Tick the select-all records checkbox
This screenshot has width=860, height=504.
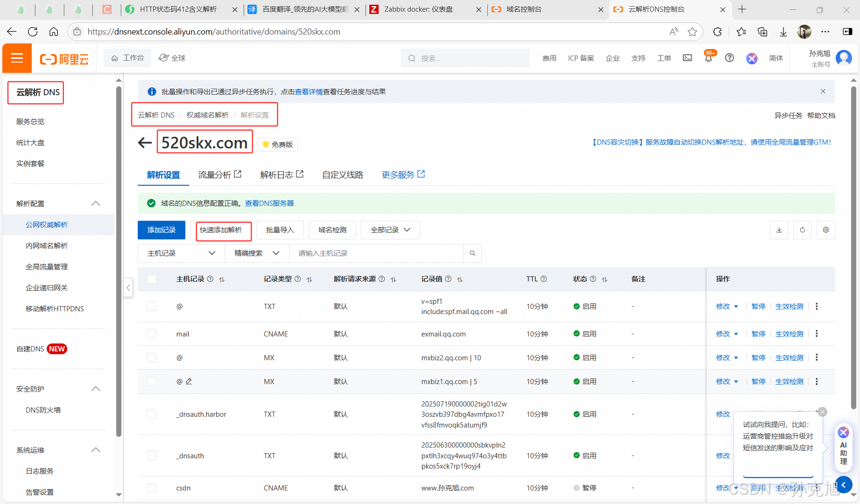click(x=152, y=279)
